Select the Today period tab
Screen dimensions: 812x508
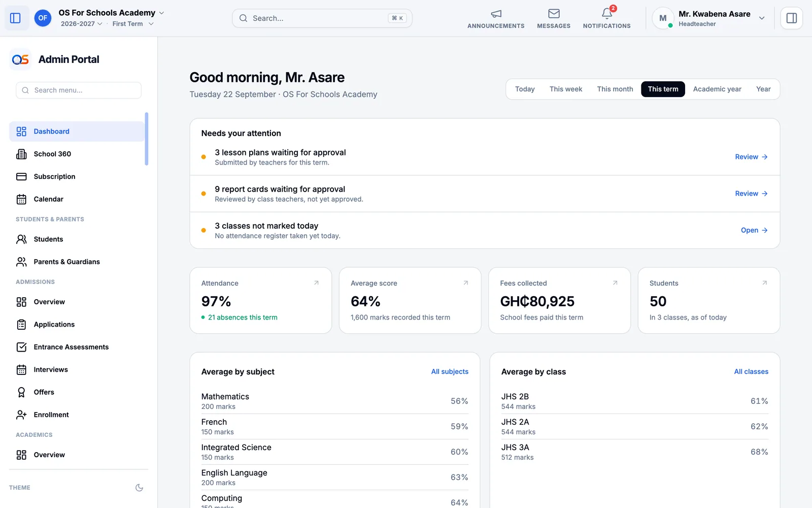[525, 89]
